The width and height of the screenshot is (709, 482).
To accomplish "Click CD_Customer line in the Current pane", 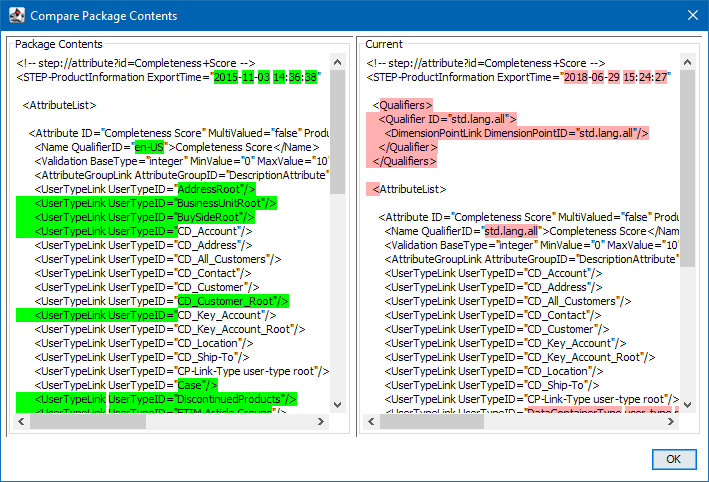I will 497,330.
